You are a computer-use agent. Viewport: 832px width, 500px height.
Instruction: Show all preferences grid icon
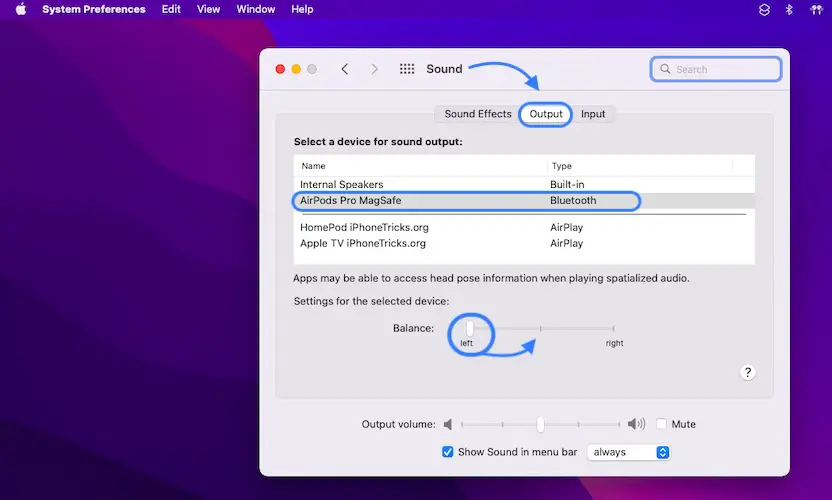pos(407,69)
